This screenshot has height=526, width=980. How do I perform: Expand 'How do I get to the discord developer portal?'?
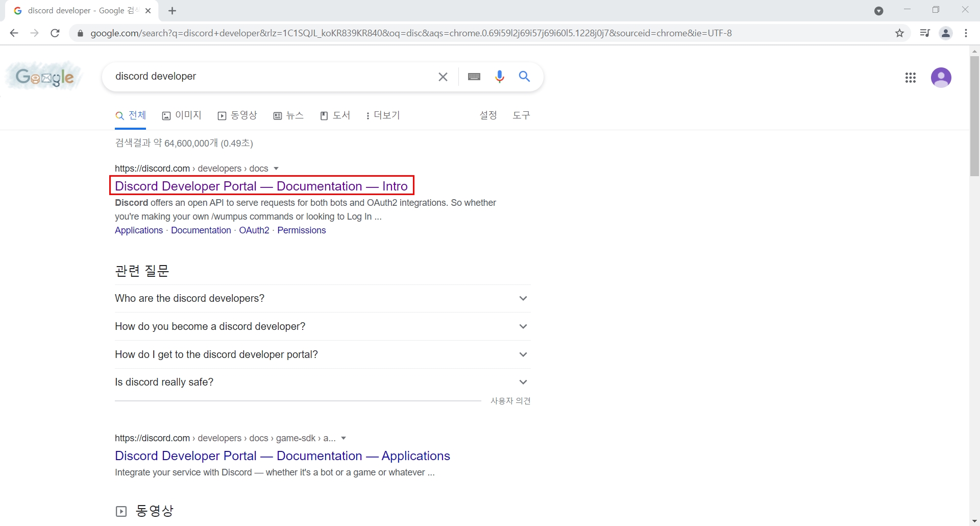point(323,354)
